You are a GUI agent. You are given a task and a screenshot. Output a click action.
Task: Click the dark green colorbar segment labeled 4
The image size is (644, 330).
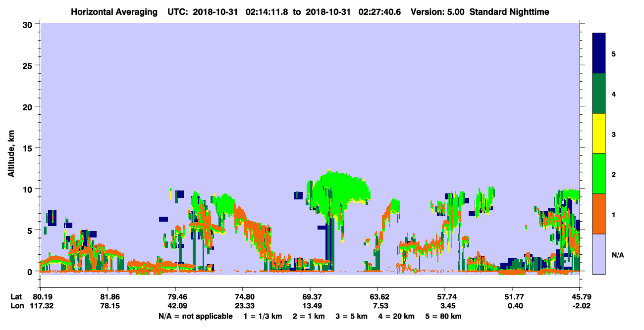tap(599, 94)
